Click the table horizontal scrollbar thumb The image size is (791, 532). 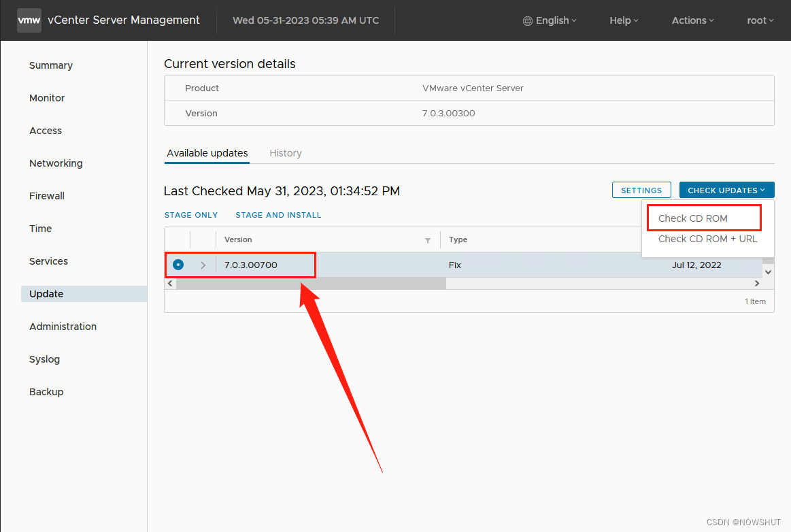(x=312, y=283)
